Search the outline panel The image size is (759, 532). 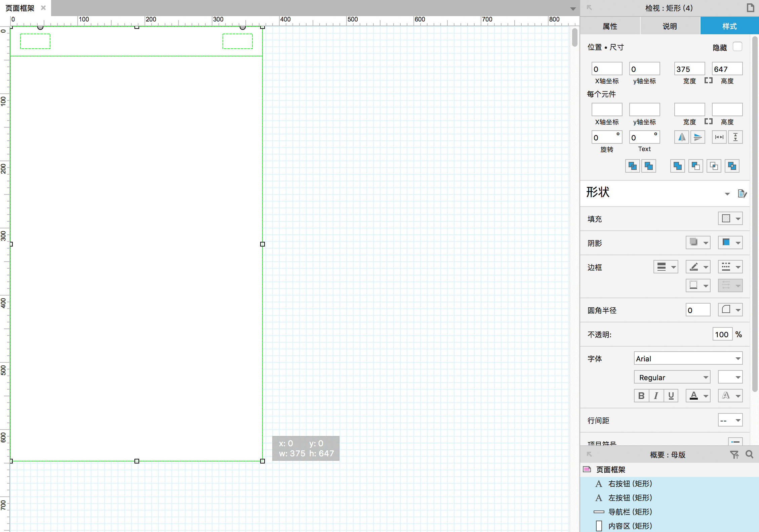pos(749,454)
